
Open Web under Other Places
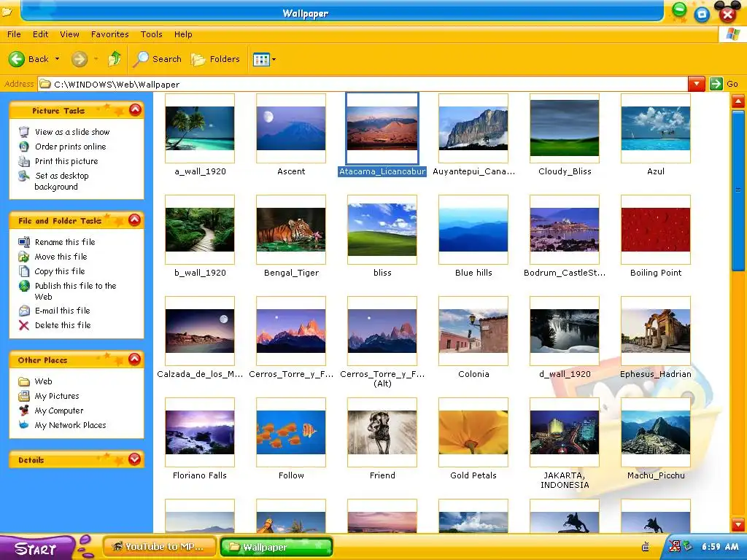(x=43, y=381)
